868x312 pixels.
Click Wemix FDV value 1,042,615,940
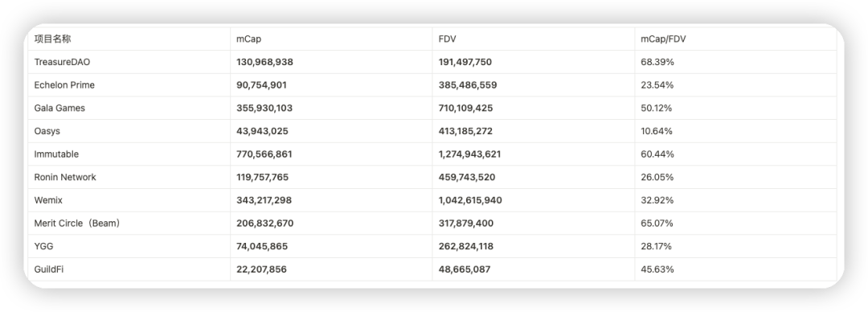470,200
